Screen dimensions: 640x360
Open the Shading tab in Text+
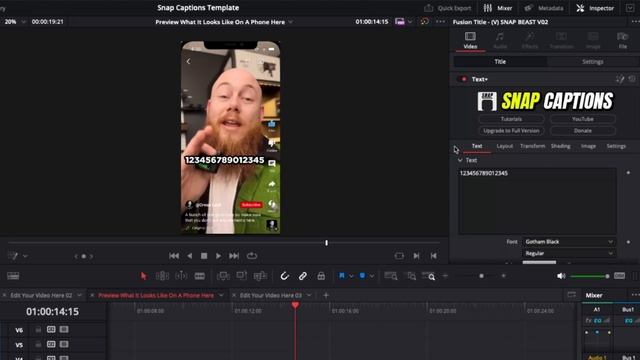560,146
